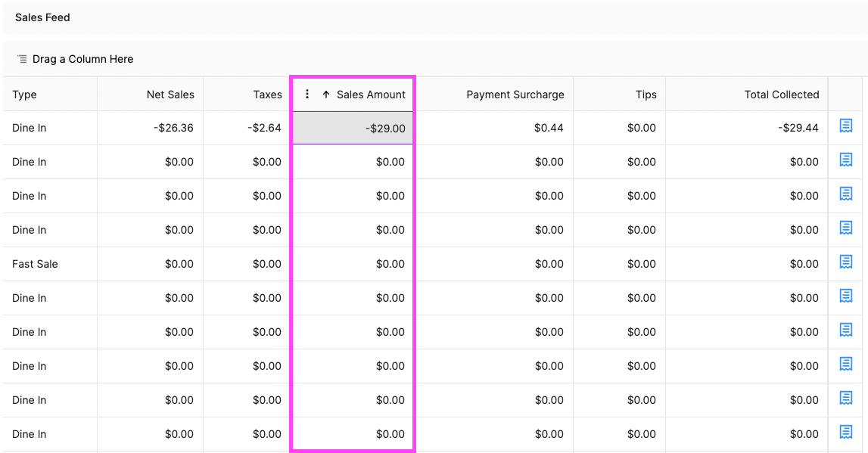The image size is (868, 453).
Task: Click the -$26.36 Net Sales cell
Action: (x=173, y=128)
